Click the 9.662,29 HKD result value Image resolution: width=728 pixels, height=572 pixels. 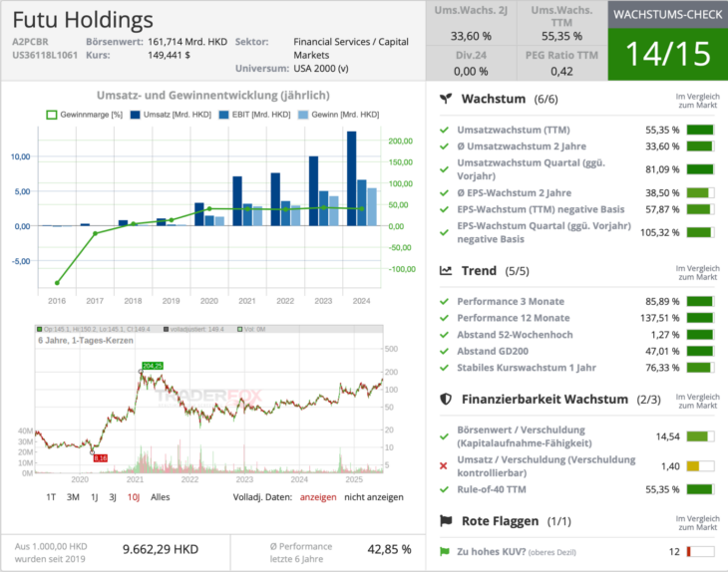point(161,549)
